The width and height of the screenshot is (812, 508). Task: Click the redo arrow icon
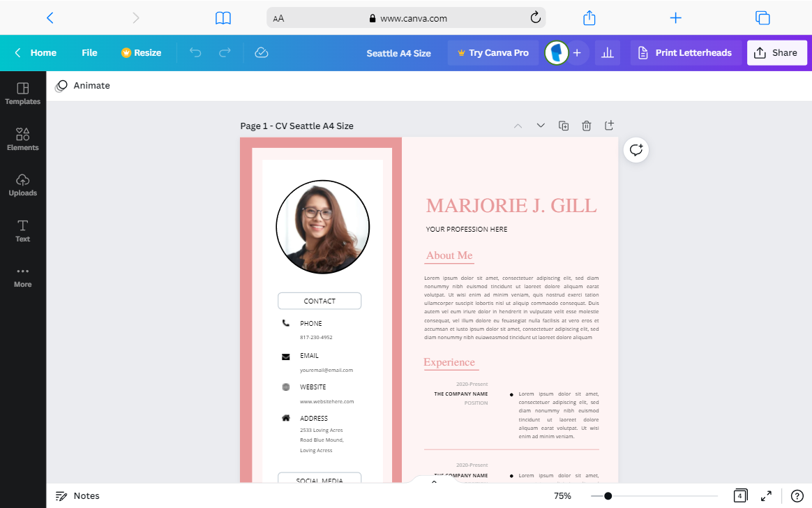225,52
